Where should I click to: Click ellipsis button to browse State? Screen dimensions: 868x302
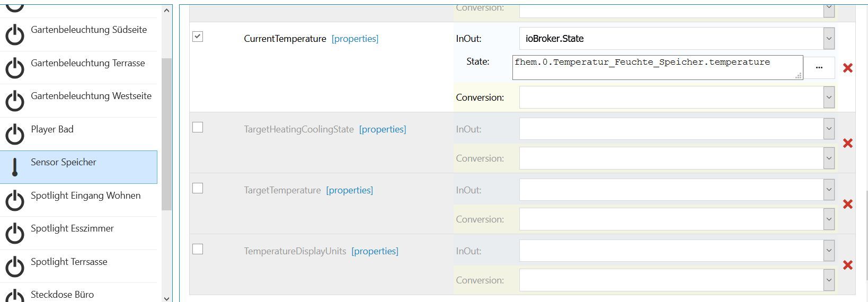point(819,68)
